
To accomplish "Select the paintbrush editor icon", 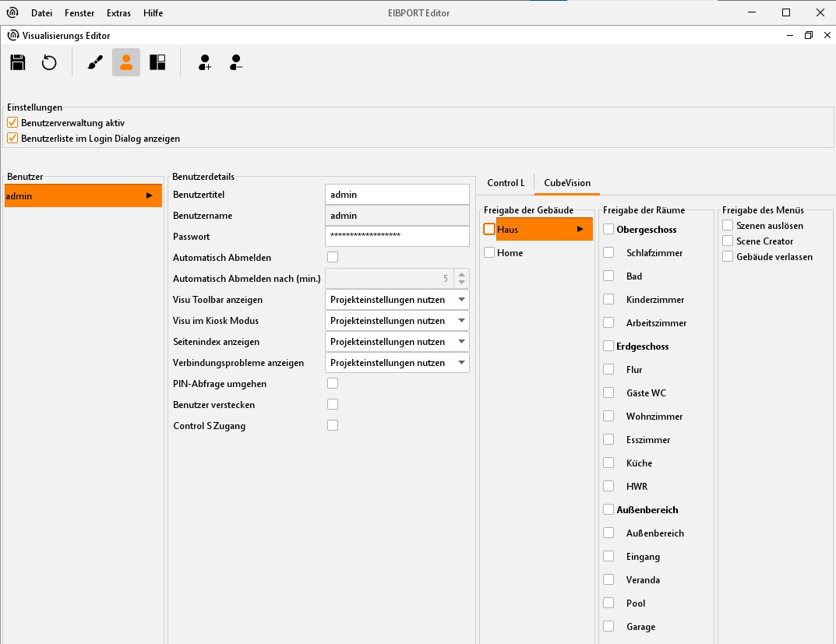I will click(x=95, y=63).
